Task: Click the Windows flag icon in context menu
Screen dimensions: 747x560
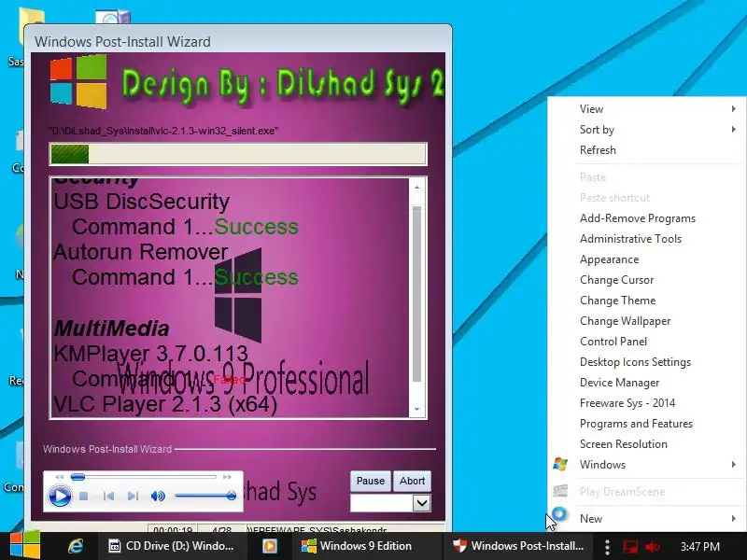Action: tap(560, 464)
